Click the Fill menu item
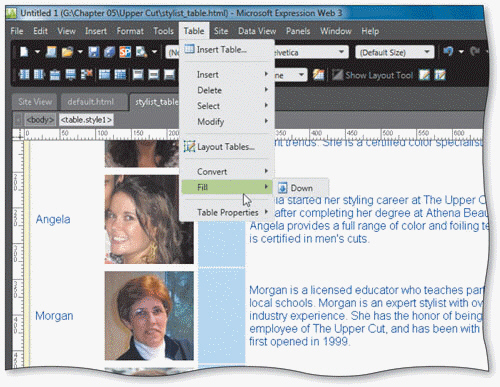Screen dimensions: 500x387 [227, 187]
